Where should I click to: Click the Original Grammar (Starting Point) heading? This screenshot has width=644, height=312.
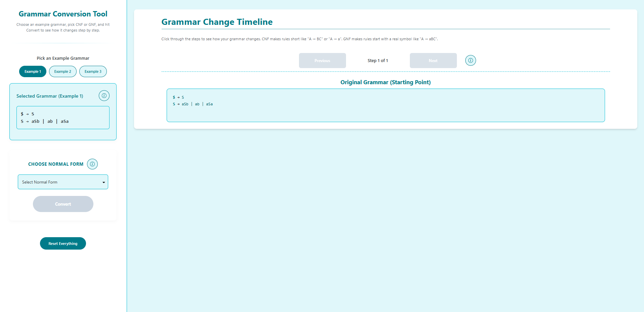pyautogui.click(x=385, y=82)
